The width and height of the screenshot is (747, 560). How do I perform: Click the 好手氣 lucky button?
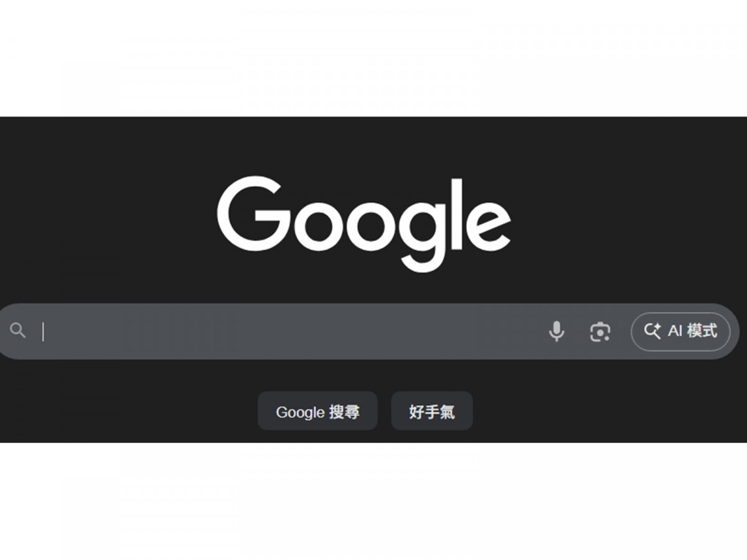click(x=432, y=411)
